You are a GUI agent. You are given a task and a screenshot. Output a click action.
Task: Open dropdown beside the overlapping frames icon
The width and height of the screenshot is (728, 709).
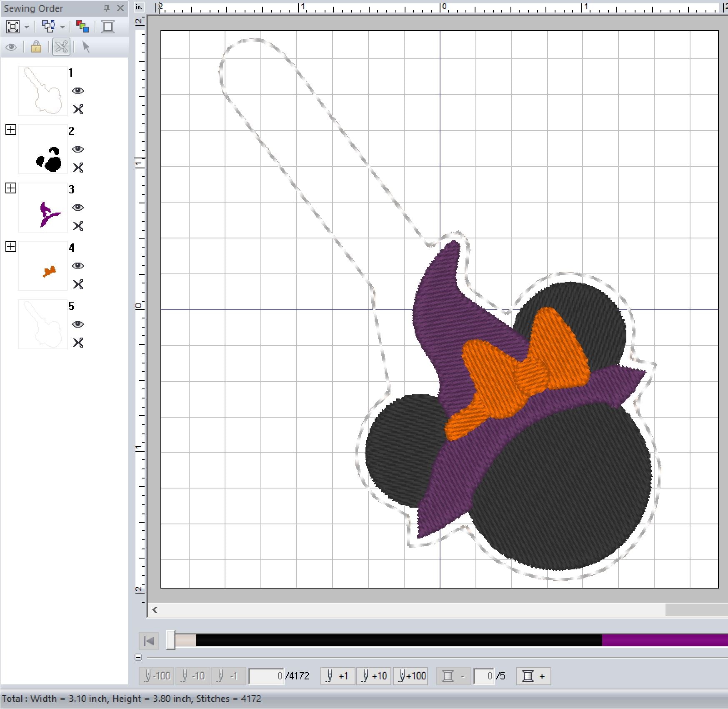tap(63, 27)
